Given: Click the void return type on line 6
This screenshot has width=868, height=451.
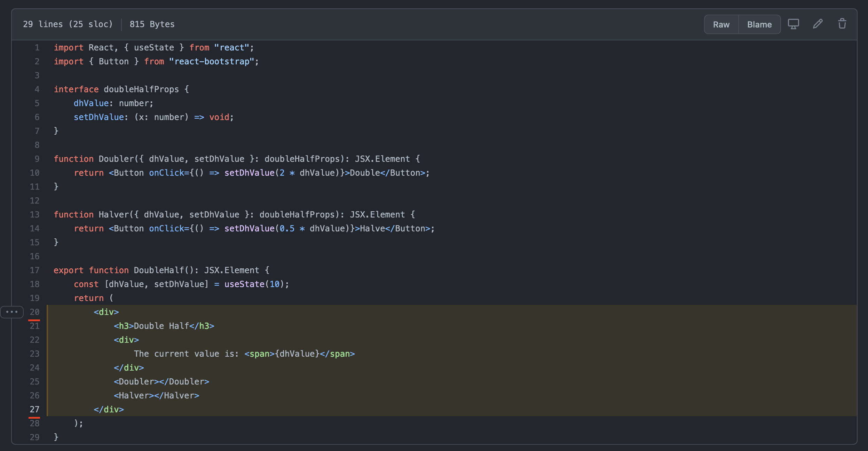Looking at the screenshot, I should click(x=219, y=117).
